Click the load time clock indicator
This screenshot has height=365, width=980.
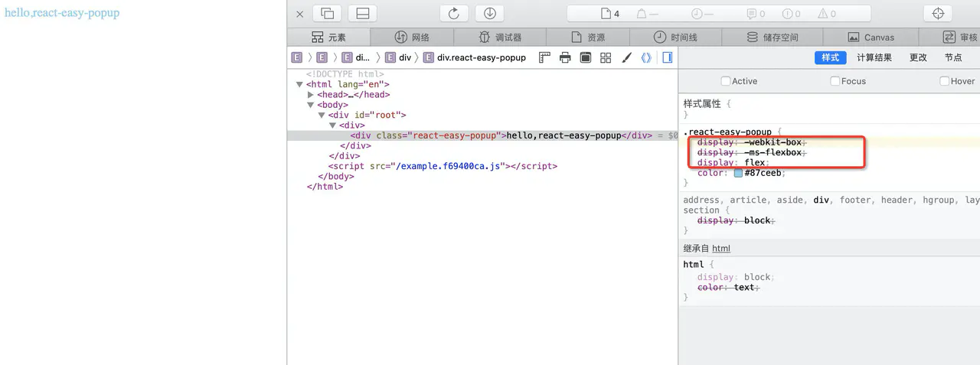(x=702, y=14)
